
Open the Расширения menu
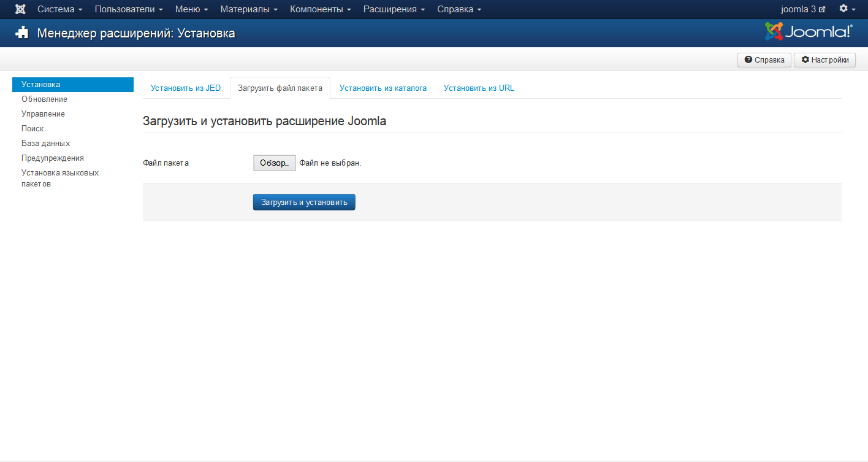coord(394,9)
